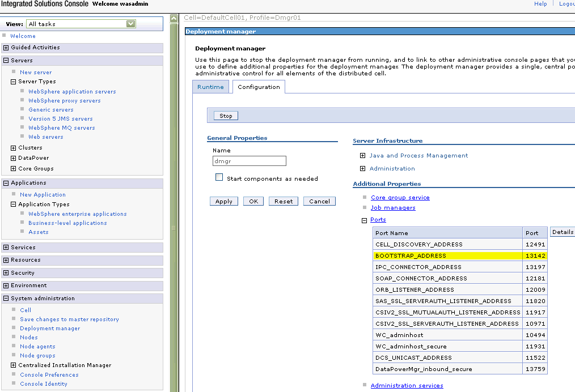Image resolution: width=575 pixels, height=392 pixels.
Task: Click the Stop button
Action: pos(225,116)
